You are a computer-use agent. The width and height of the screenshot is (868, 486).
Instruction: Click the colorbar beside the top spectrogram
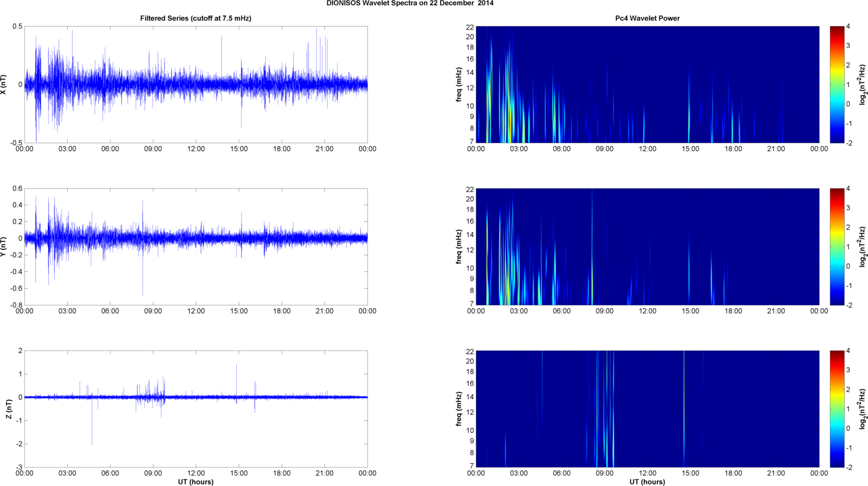pyautogui.click(x=837, y=85)
